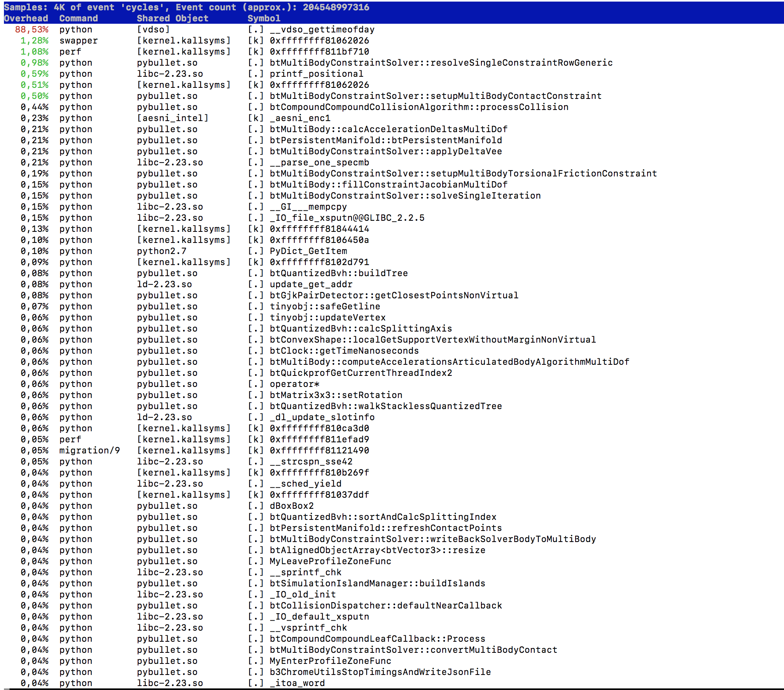Click tinyobj::safeGetline symbol row
The height and width of the screenshot is (690, 784).
point(325,307)
